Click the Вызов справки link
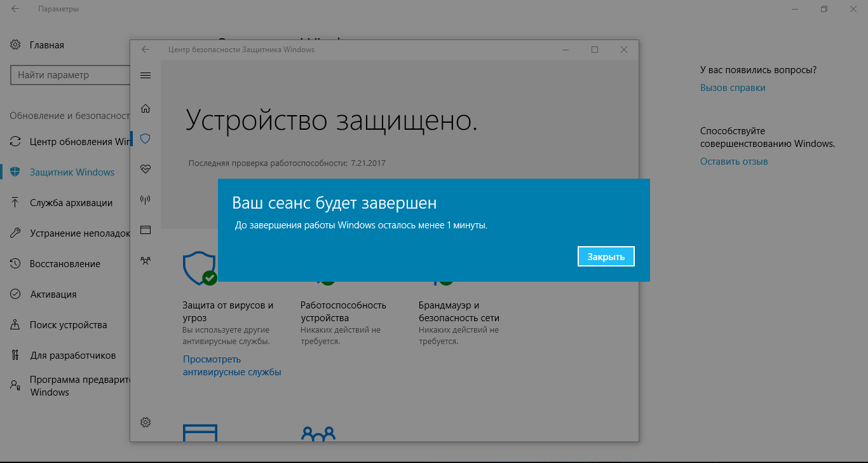Screen dimensions: 868x463 click(x=733, y=88)
